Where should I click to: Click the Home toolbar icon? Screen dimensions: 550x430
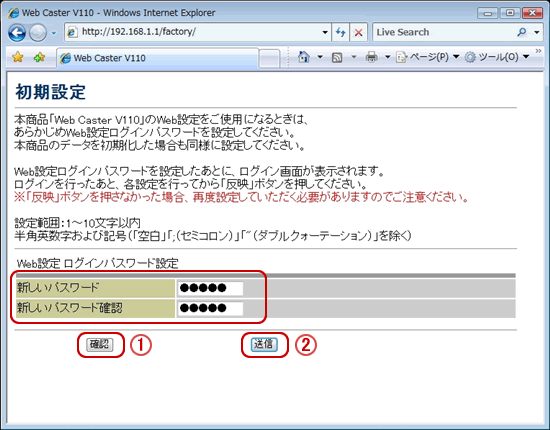[304, 57]
